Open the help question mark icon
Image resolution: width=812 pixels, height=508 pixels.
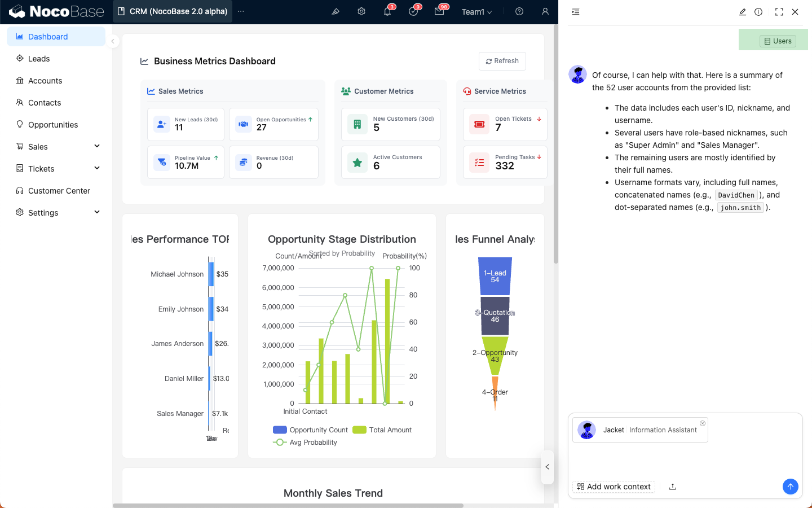pos(519,11)
